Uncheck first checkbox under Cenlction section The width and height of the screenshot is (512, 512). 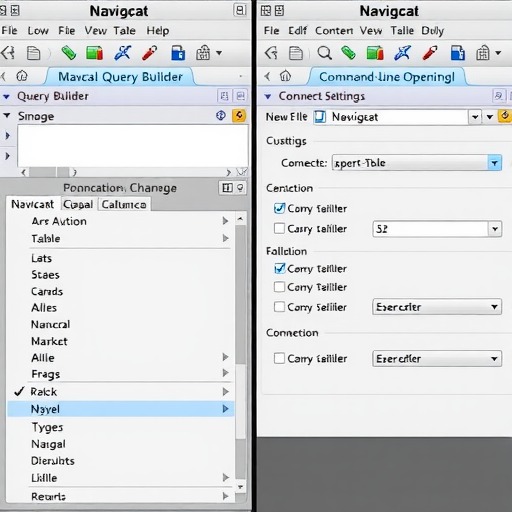(279, 208)
